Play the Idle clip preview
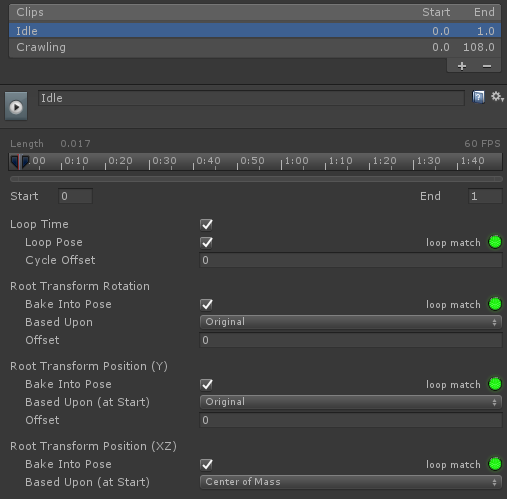 point(16,106)
